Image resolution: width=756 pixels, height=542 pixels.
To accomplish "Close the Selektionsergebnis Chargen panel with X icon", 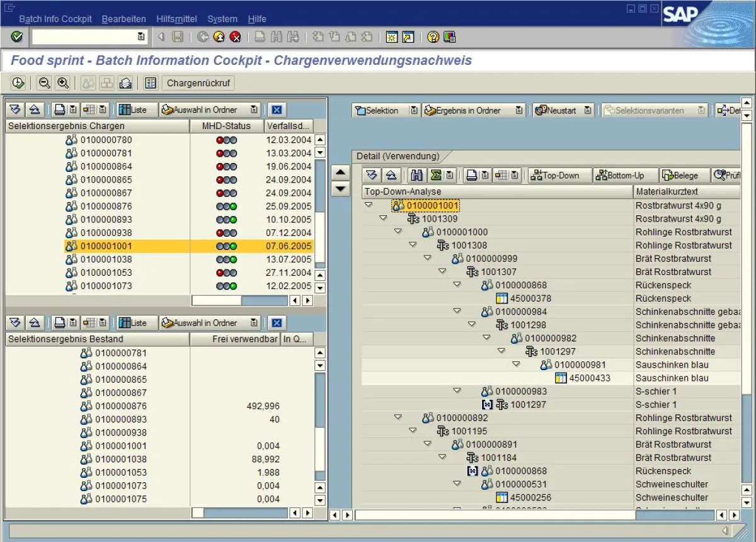I will 276,110.
